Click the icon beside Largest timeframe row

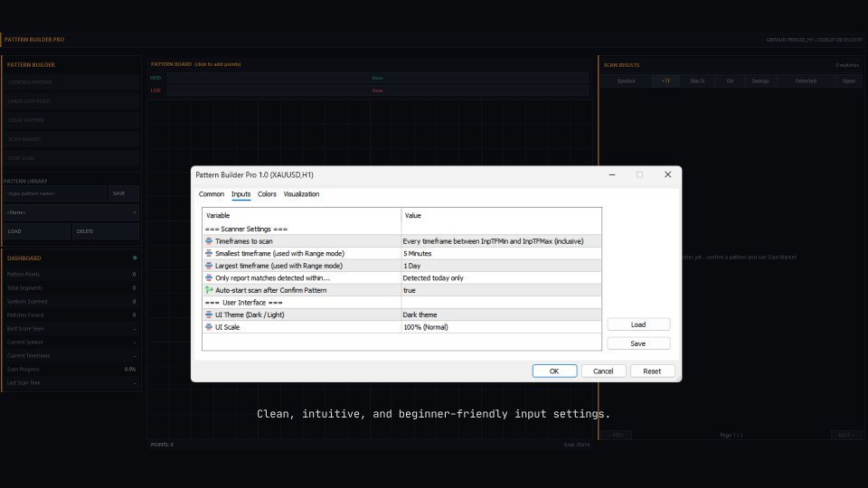(x=209, y=266)
